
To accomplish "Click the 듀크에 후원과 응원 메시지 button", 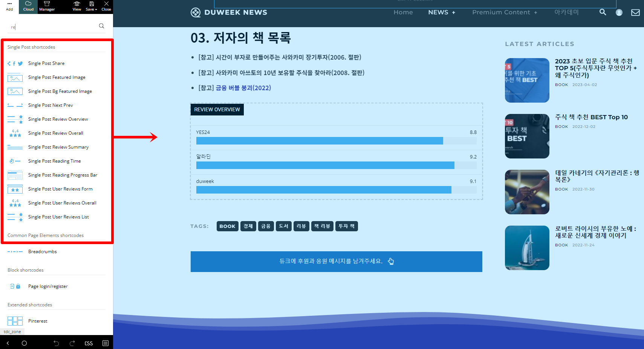I will tap(337, 261).
